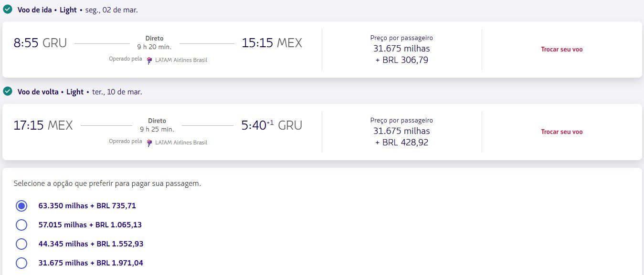
Task: Pick the 44.345 milhas + BRL 1.552,93 option
Action: (21, 244)
